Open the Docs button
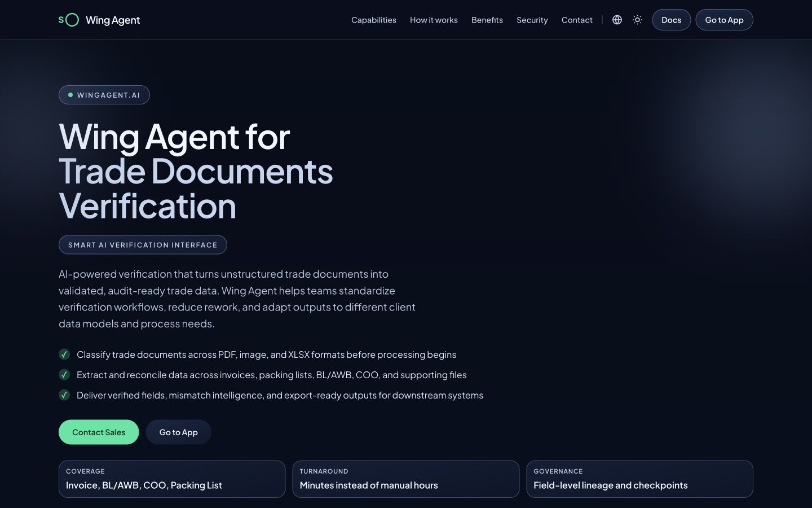Viewport: 812px width, 508px height. click(671, 20)
